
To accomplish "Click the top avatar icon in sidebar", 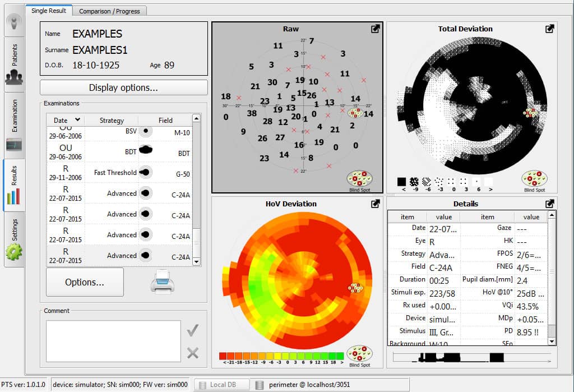I will (x=14, y=22).
